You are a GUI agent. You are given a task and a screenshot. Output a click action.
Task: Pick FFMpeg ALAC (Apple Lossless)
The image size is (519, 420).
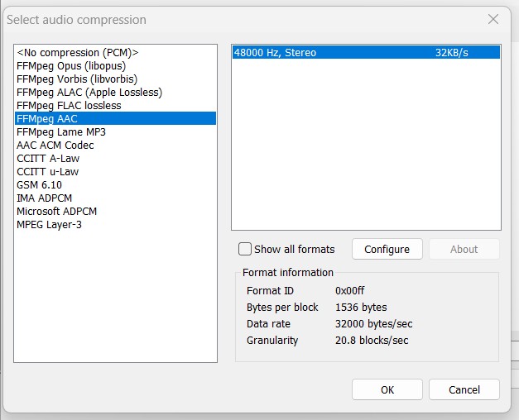[89, 93]
